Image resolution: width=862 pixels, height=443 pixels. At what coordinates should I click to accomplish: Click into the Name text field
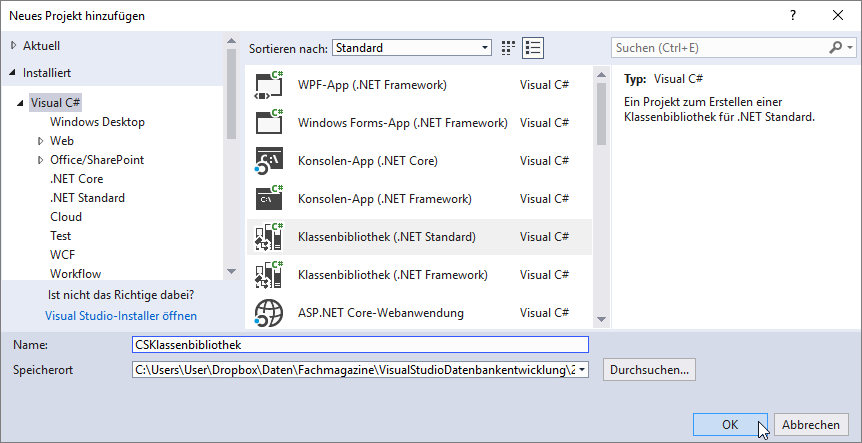360,344
